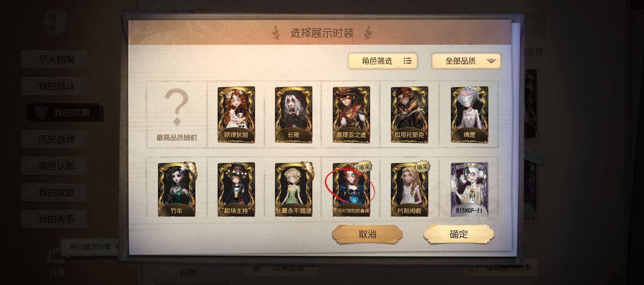Select the 长夜 costume card
This screenshot has height=285, width=644.
(x=293, y=115)
